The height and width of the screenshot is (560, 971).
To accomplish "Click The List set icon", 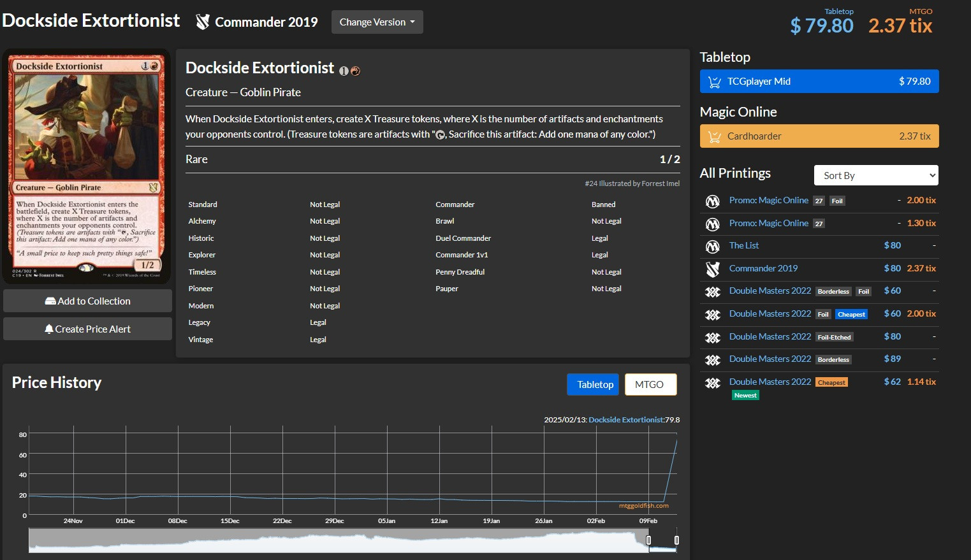I will point(713,247).
